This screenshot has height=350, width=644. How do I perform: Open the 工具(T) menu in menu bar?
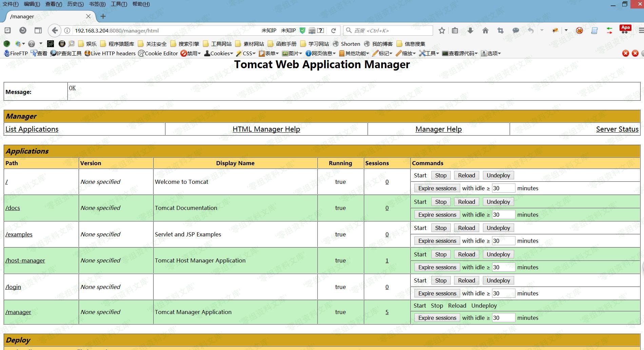119,4
